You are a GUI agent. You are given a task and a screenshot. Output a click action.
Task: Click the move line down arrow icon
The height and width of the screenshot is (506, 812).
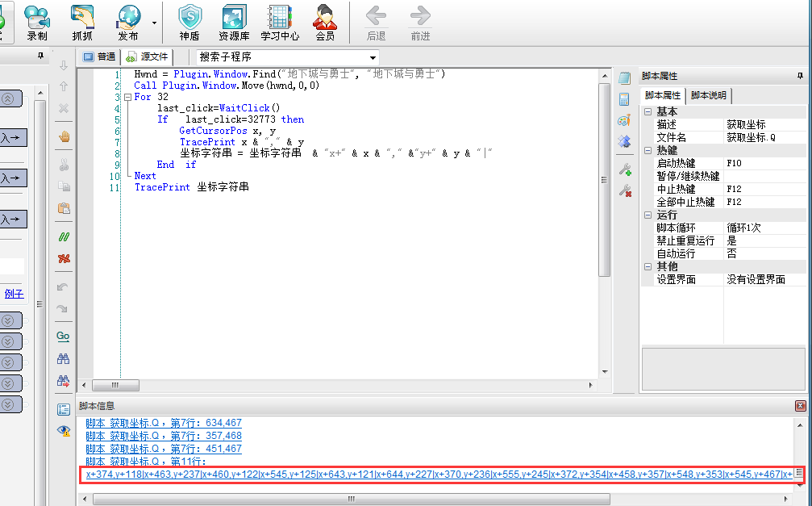pos(64,65)
